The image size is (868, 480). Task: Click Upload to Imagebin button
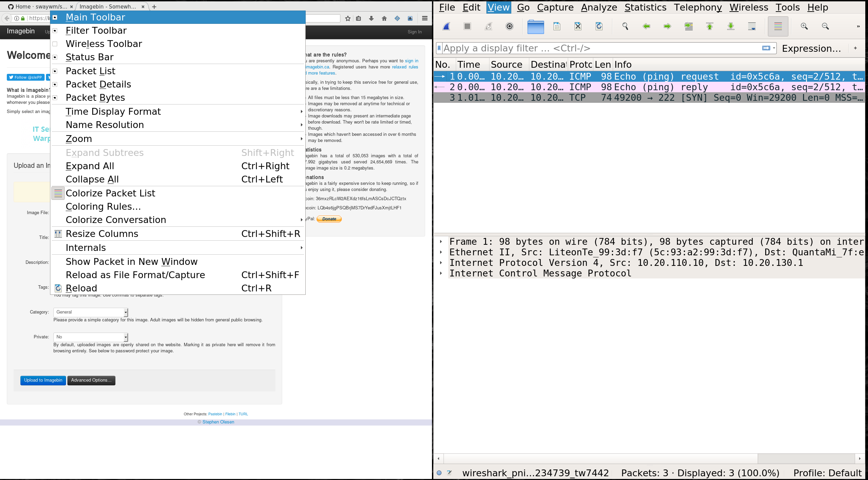(x=43, y=380)
